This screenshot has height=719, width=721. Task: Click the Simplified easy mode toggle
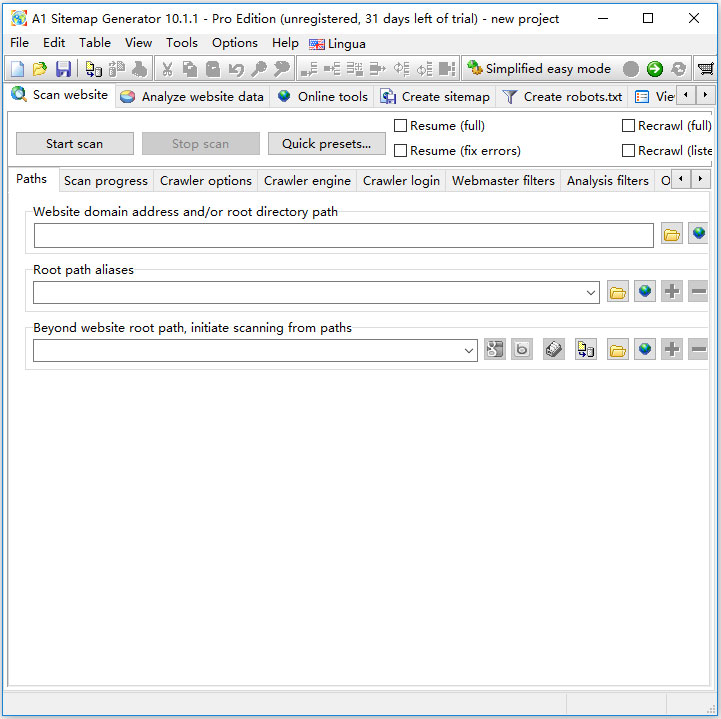(x=539, y=68)
